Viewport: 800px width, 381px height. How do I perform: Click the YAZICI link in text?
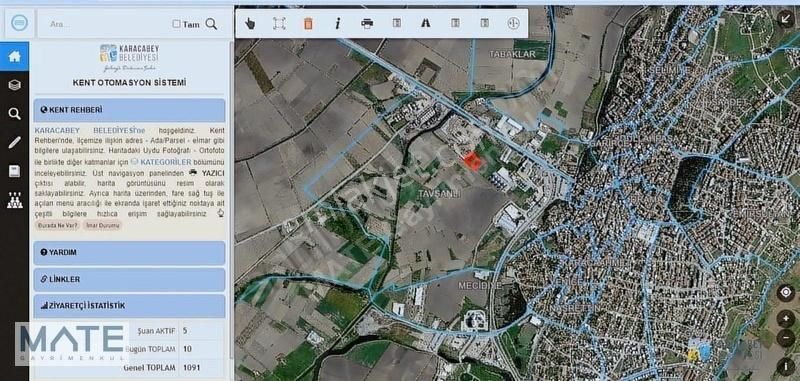click(x=213, y=173)
